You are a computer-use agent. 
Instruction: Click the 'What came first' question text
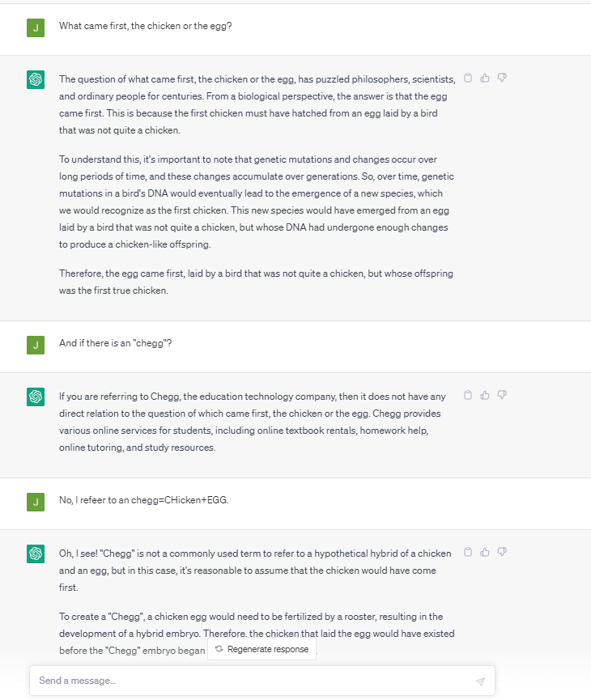click(x=146, y=26)
